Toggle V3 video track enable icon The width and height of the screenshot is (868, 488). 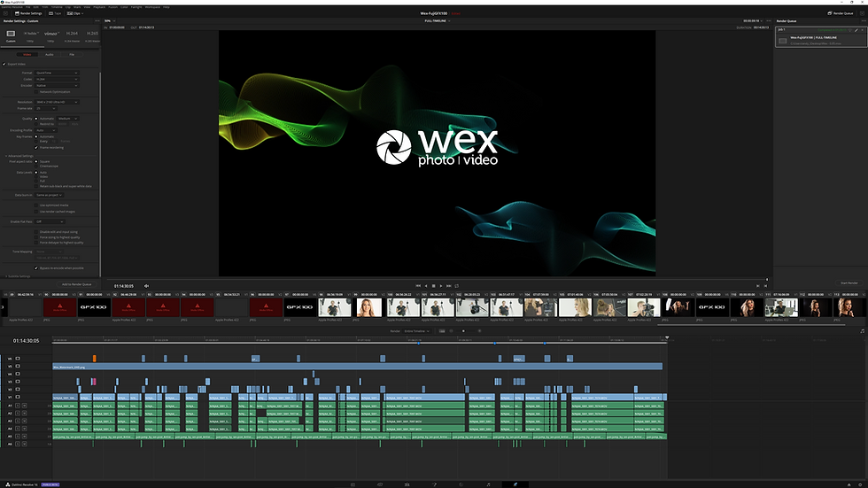(x=18, y=382)
